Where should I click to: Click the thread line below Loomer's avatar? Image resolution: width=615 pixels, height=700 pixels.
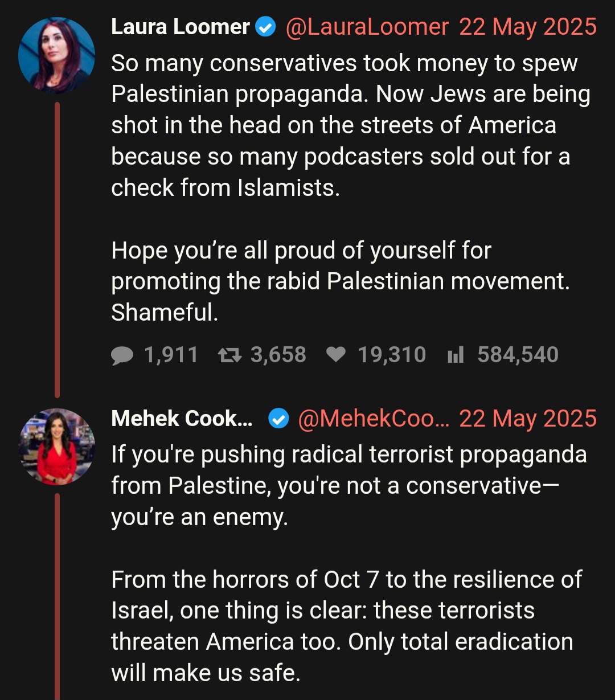[x=57, y=249]
